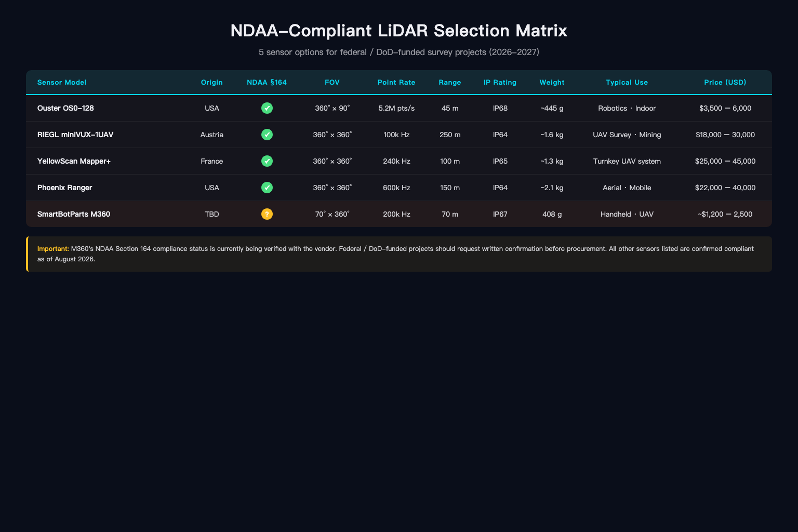Click the $3,500 — 6,000 price
The image size is (798, 532).
[725, 108]
